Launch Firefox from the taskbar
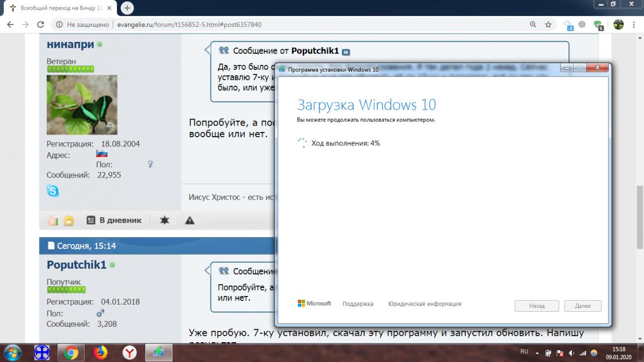644x362 pixels. pos(100,352)
